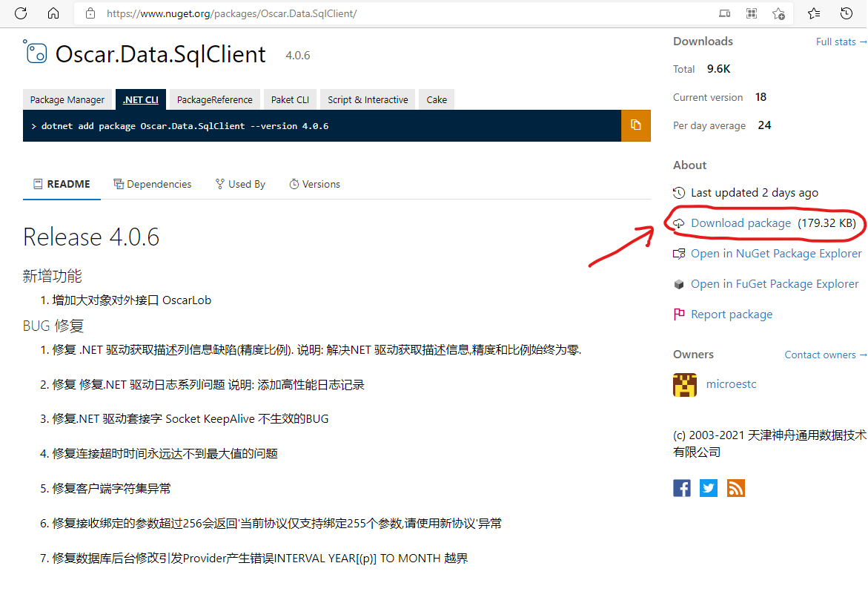Select the PackageReference tab
This screenshot has width=868, height=606.
[214, 99]
